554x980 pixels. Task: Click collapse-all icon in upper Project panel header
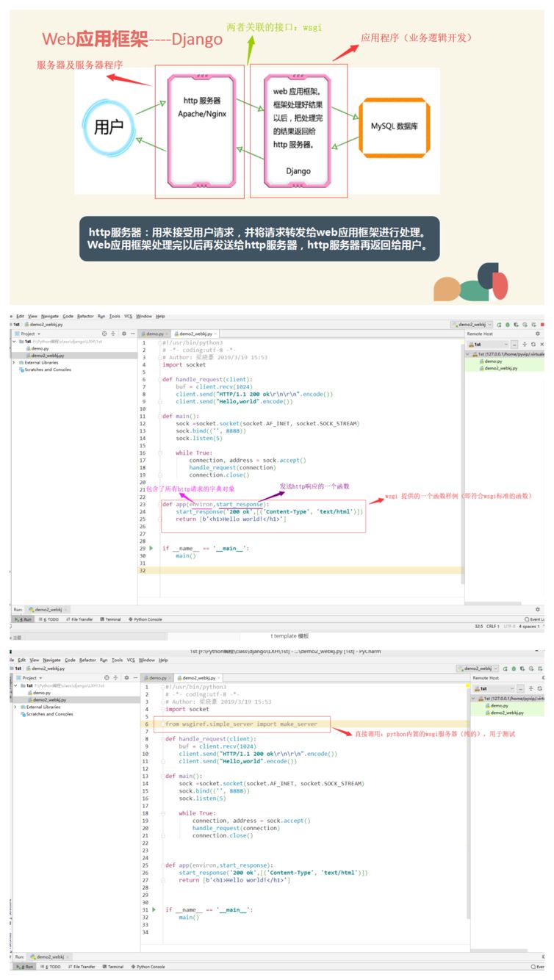click(x=113, y=334)
